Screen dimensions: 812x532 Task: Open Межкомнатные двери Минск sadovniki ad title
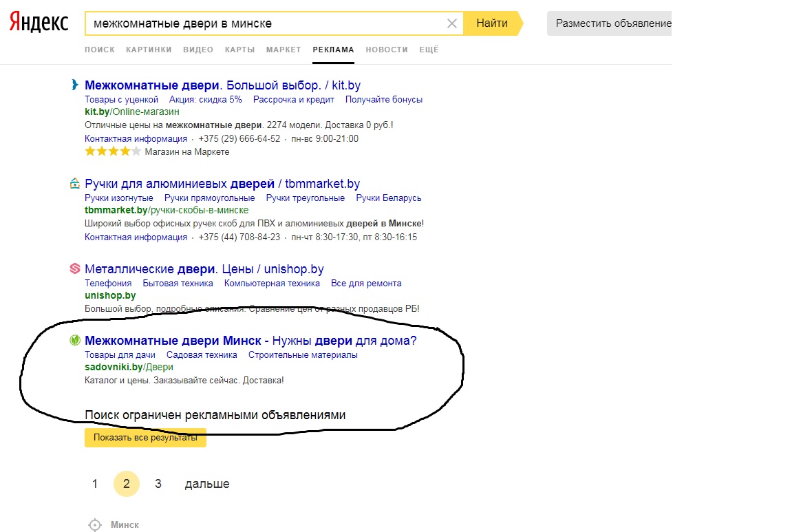point(250,341)
